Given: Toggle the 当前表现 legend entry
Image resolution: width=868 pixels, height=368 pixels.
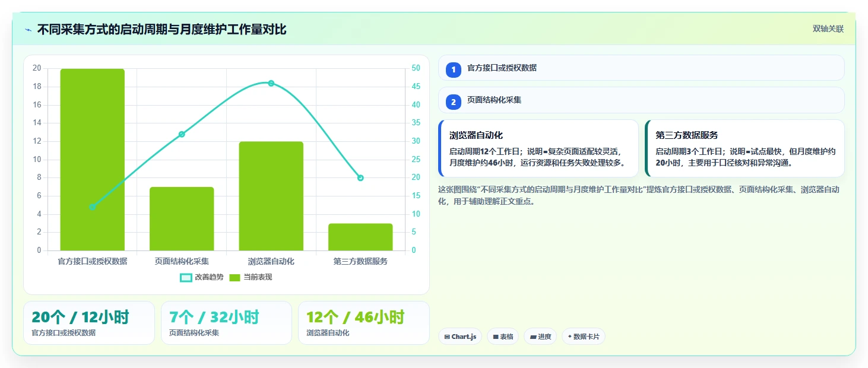Looking at the screenshot, I should [251, 277].
